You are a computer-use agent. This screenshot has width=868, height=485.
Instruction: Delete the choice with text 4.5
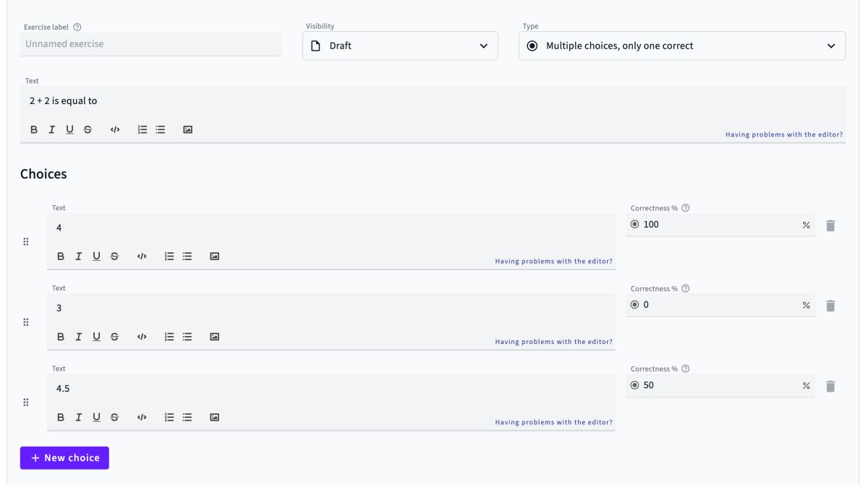(x=830, y=386)
